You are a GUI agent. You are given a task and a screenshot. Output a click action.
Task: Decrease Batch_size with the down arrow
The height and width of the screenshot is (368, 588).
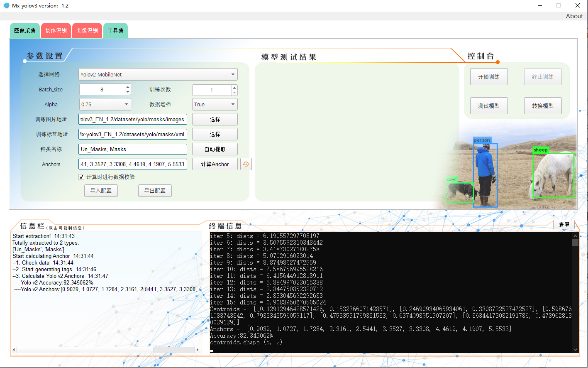tap(128, 92)
